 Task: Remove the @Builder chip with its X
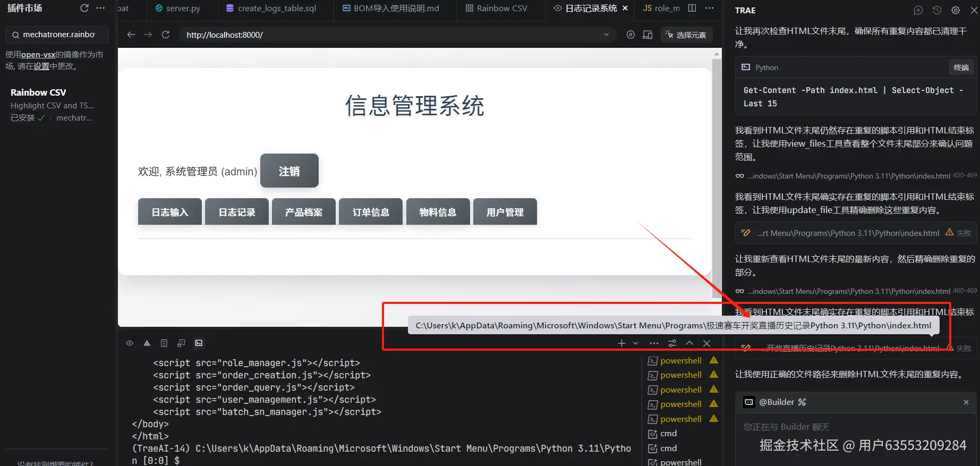click(x=966, y=402)
